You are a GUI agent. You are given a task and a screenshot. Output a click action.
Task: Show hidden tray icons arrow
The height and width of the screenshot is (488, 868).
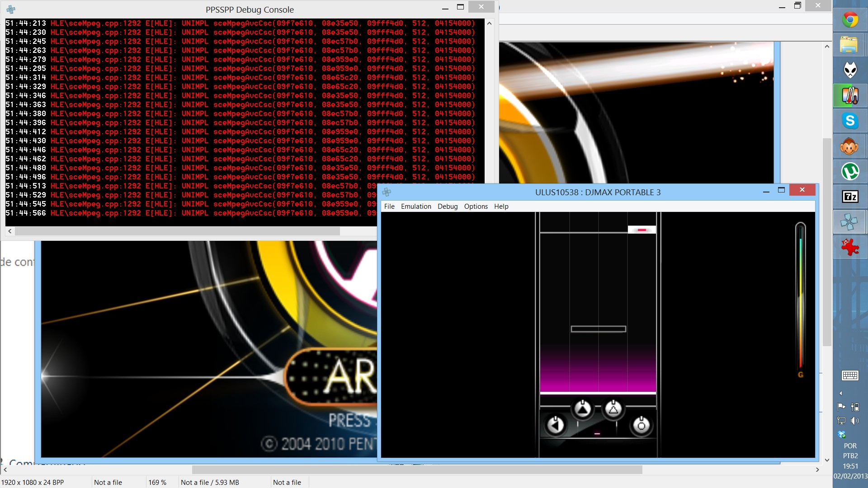(841, 393)
